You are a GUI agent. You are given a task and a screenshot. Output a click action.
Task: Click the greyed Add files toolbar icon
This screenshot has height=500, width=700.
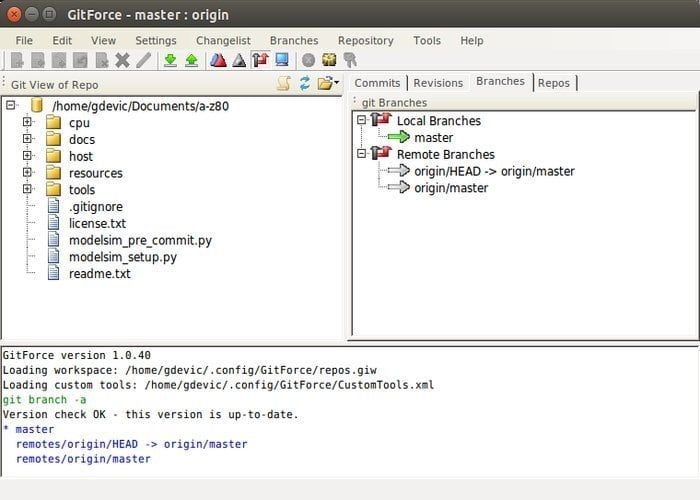tap(17, 60)
